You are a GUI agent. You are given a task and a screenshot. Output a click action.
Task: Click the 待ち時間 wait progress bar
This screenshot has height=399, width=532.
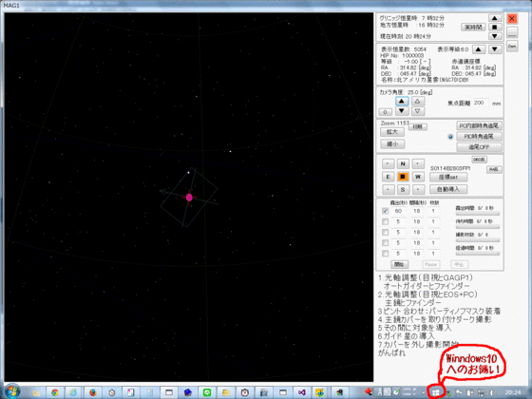click(x=477, y=227)
